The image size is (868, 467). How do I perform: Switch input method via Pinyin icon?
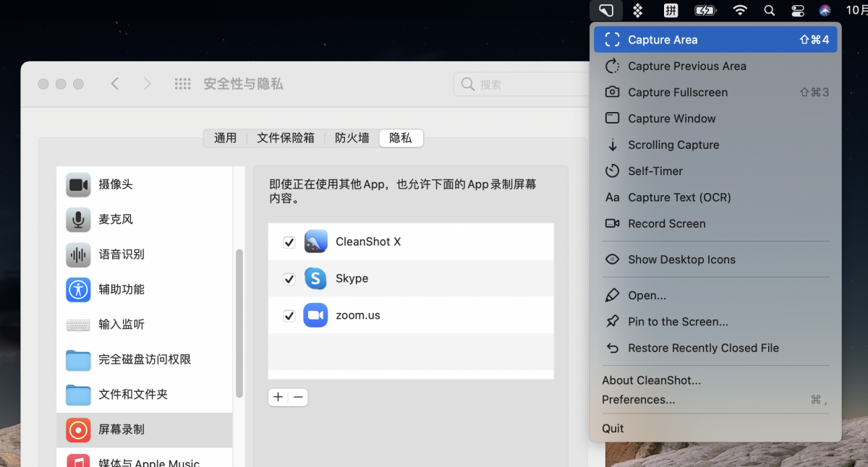pos(671,10)
